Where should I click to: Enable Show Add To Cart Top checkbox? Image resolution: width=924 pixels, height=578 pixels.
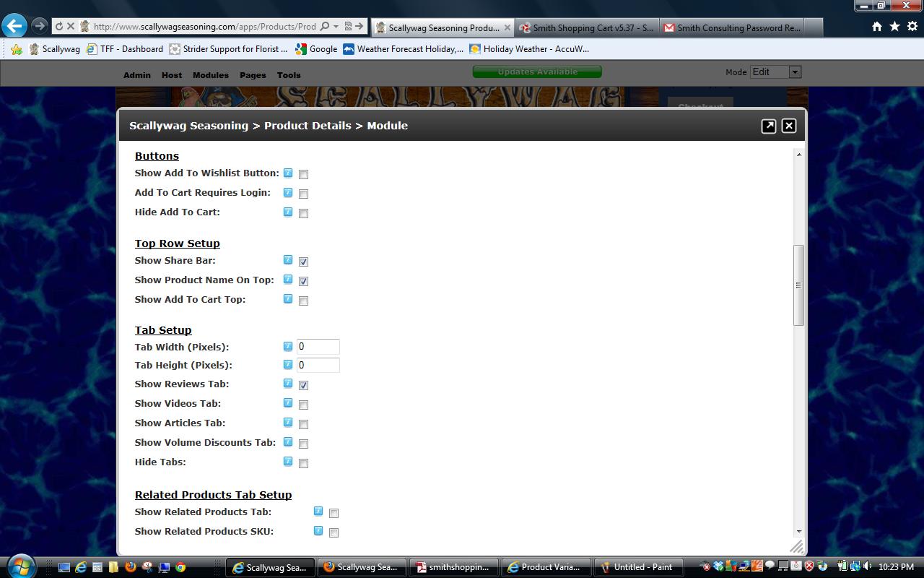tap(303, 301)
